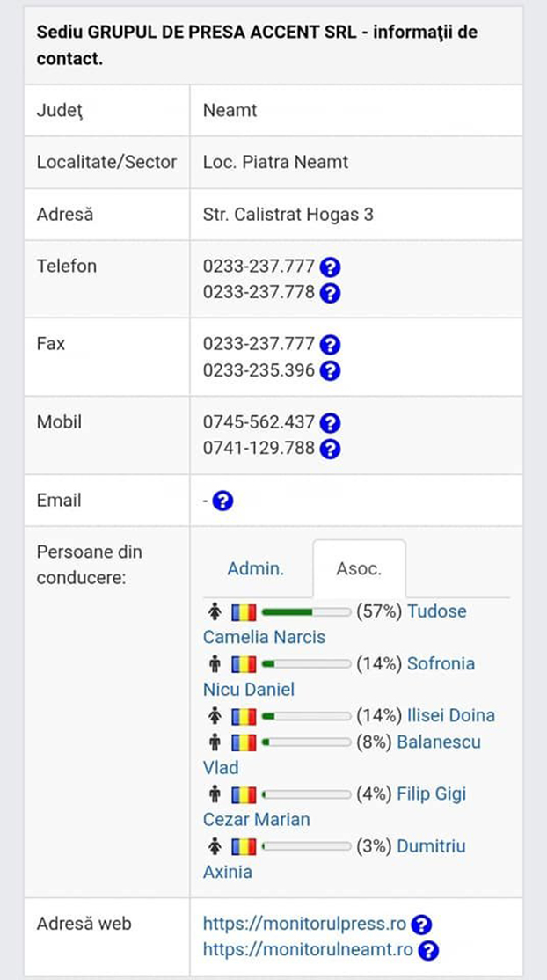This screenshot has height=980, width=547.
Task: Click the help icon next to mobile 0741-129.788
Action: (x=329, y=449)
